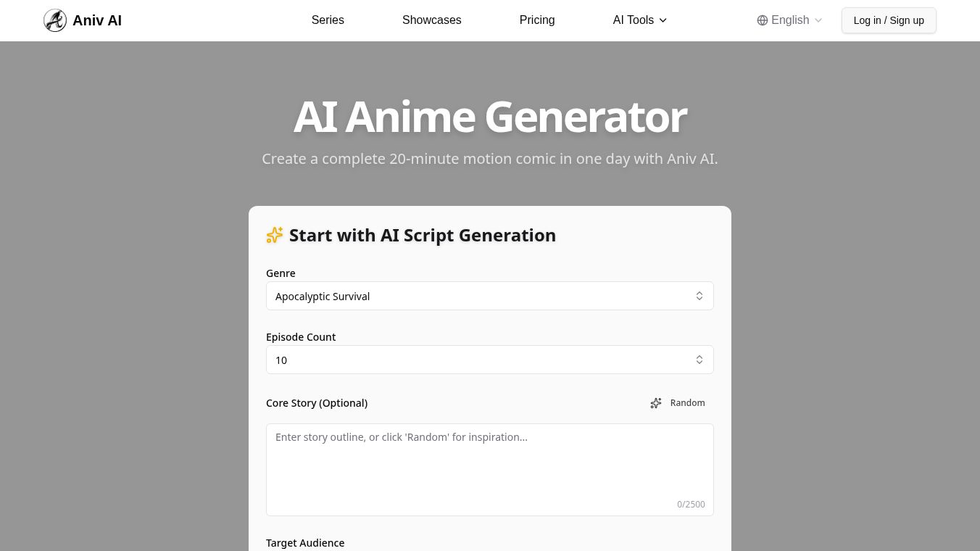Click the chevron icon next to English
Viewport: 980px width, 551px height.
click(818, 20)
